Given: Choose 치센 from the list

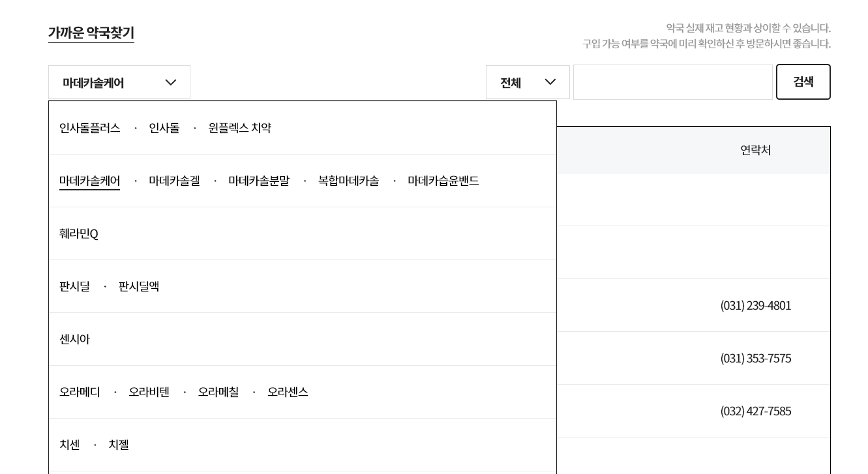Looking at the screenshot, I should 70,445.
